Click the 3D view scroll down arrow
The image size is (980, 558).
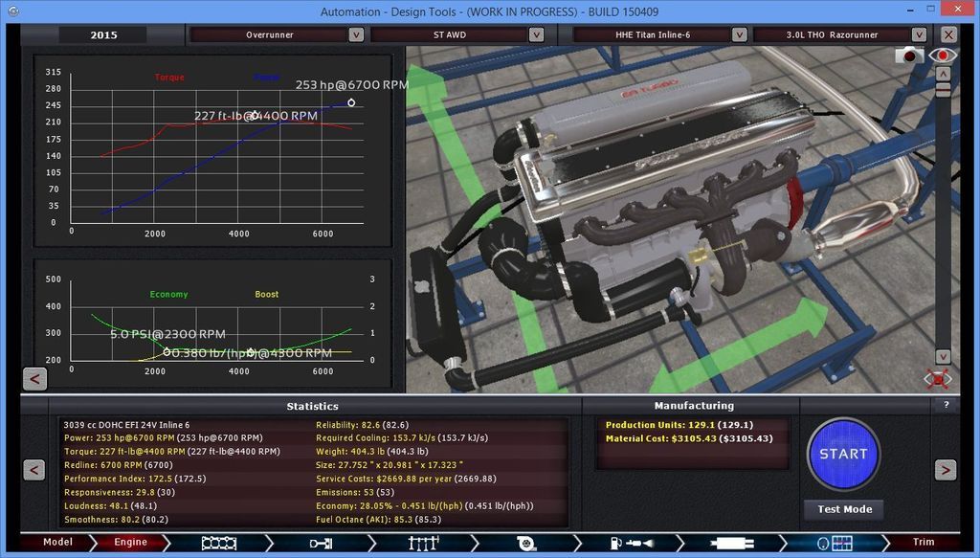point(943,357)
